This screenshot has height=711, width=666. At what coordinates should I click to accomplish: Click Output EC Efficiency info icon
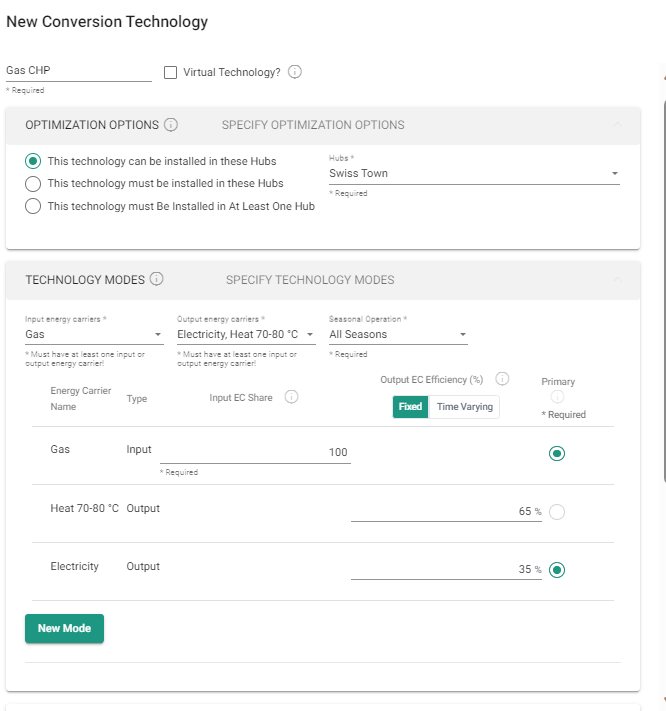503,379
